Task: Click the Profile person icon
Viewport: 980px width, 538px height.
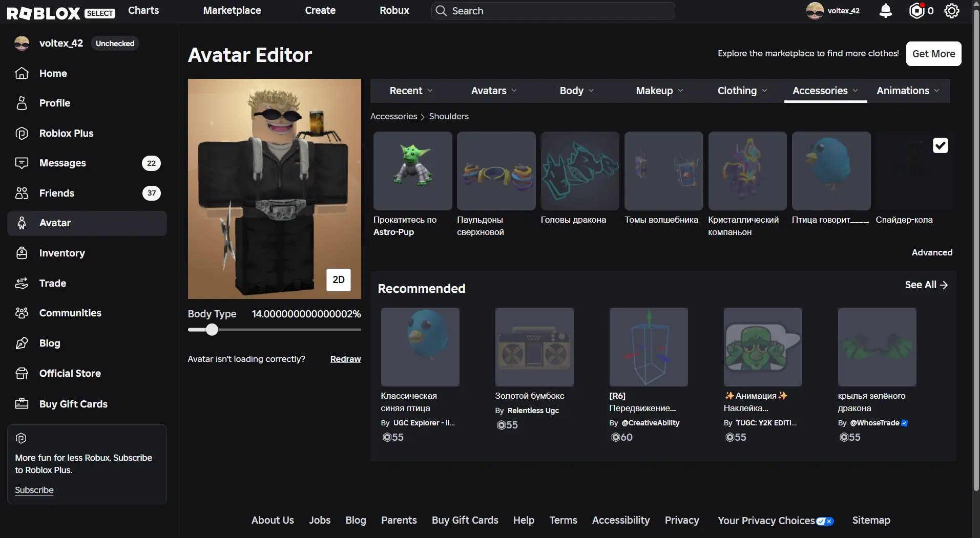Action: [x=22, y=103]
